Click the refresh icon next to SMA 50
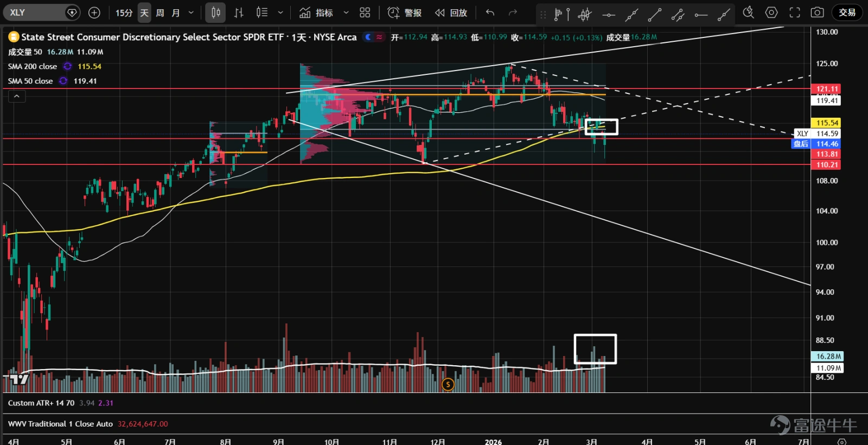The width and height of the screenshot is (868, 445). pos(63,81)
